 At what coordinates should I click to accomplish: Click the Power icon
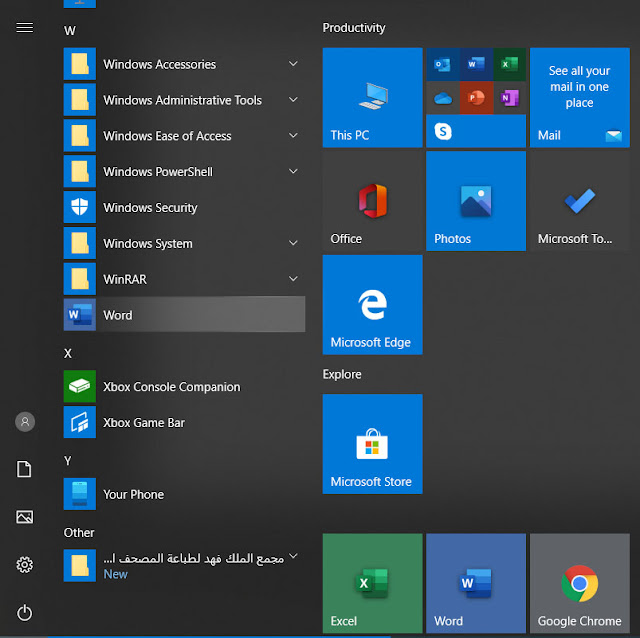point(24,613)
